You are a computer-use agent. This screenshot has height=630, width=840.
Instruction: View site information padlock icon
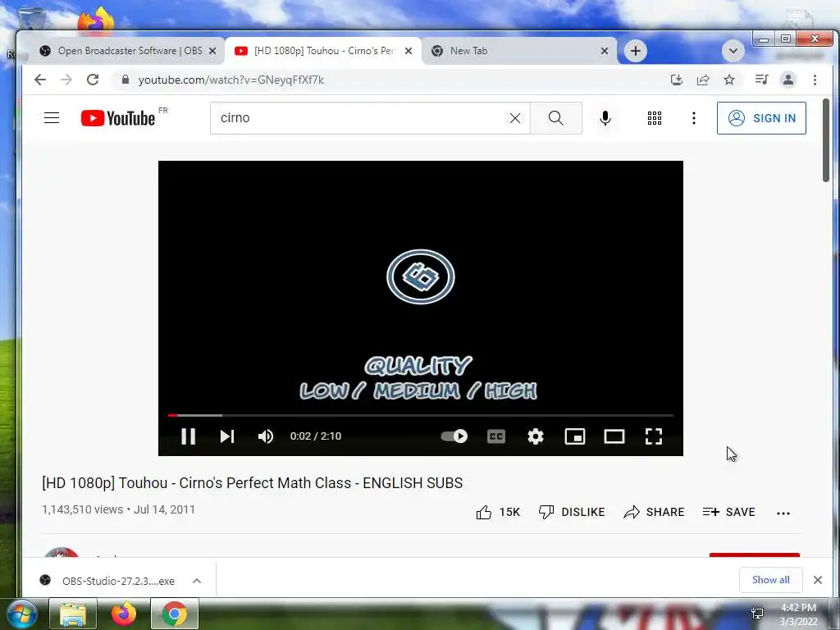click(x=126, y=80)
